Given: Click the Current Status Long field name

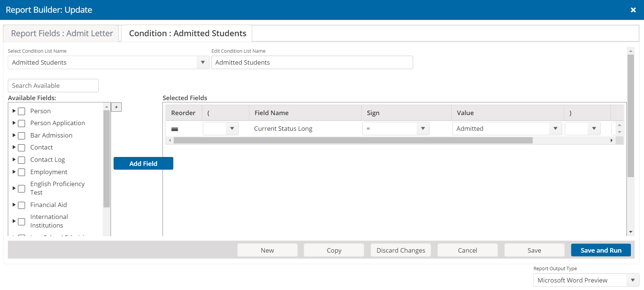Looking at the screenshot, I should click(283, 129).
